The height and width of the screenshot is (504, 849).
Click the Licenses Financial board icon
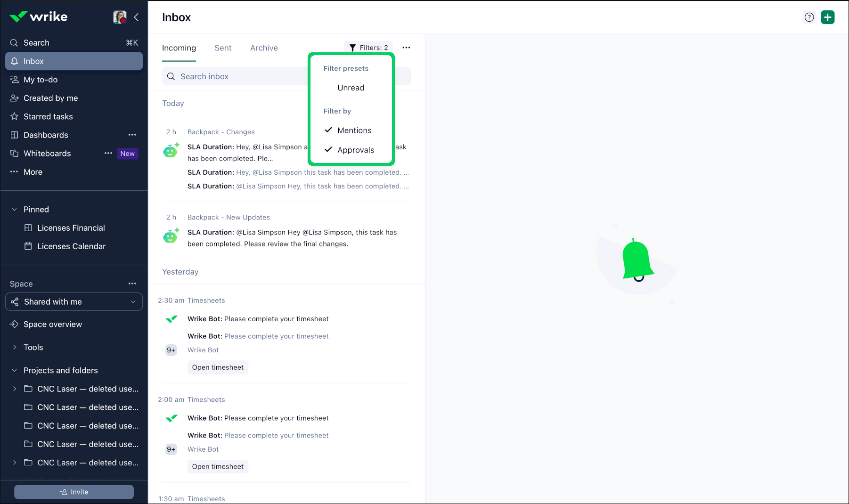[x=28, y=228]
